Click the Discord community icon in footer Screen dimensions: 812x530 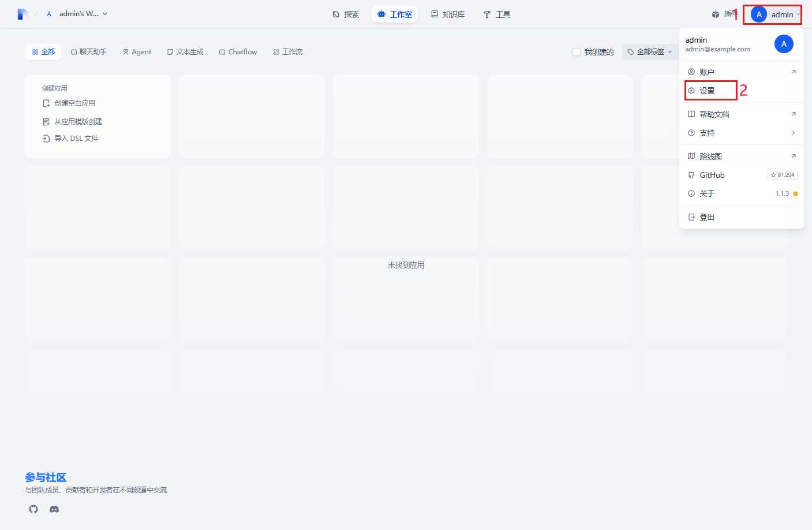pos(54,509)
